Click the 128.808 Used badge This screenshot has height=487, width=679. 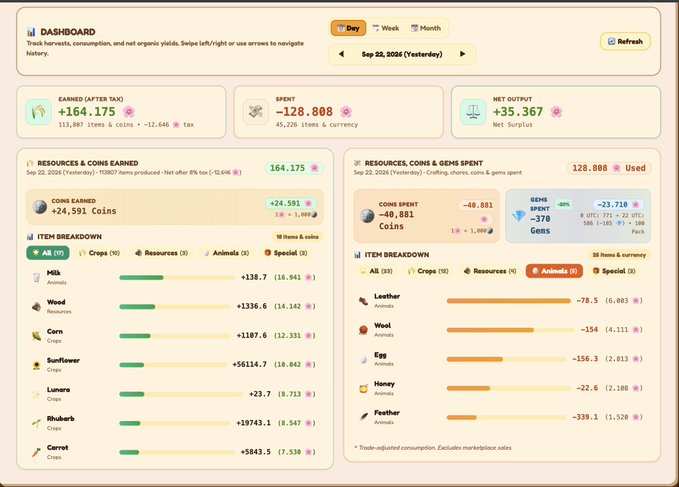pos(609,168)
